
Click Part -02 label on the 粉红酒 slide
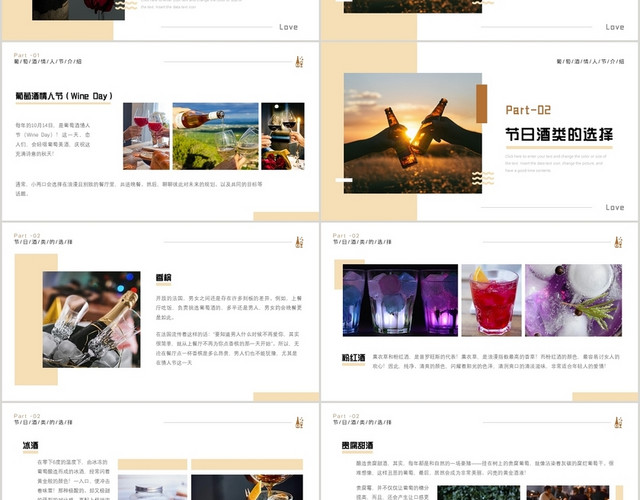346,236
